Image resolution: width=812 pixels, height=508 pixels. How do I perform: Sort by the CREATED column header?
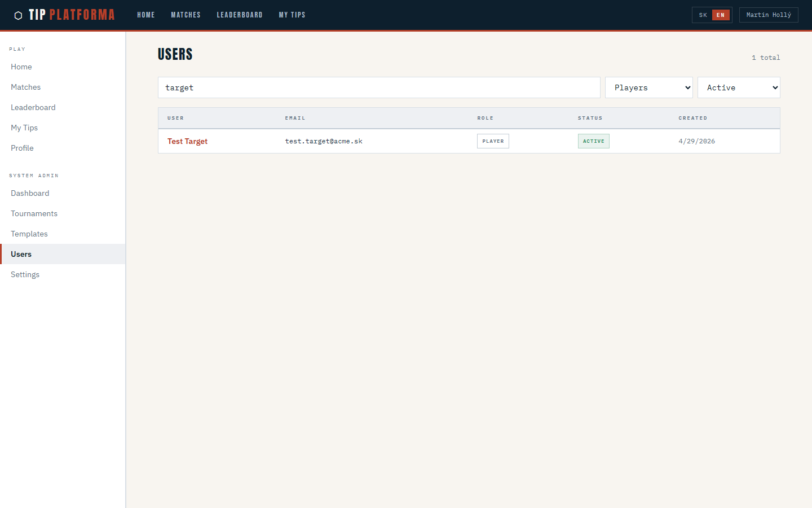pos(693,118)
